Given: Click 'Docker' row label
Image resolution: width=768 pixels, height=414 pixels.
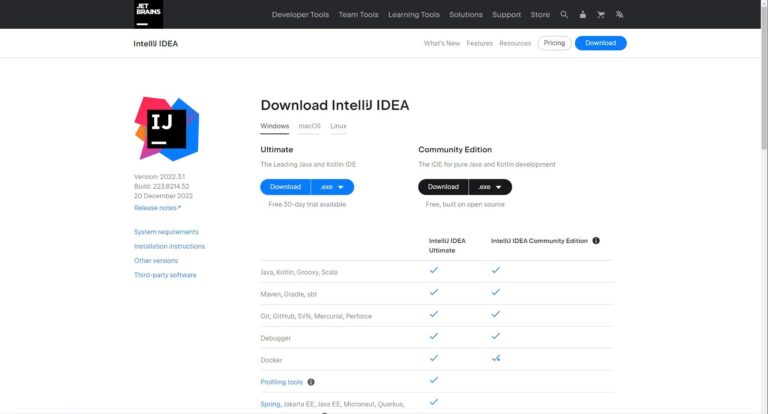Looking at the screenshot, I should click(x=271, y=361).
